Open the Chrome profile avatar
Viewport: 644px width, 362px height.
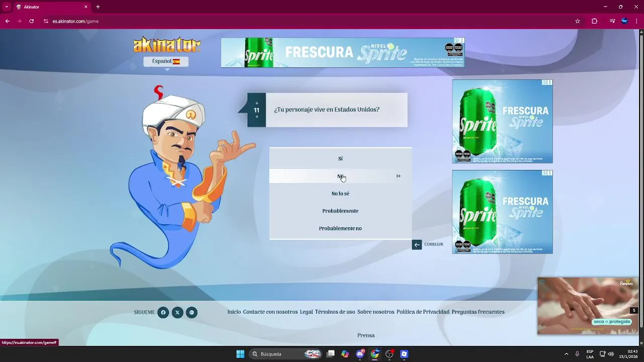[x=624, y=21]
